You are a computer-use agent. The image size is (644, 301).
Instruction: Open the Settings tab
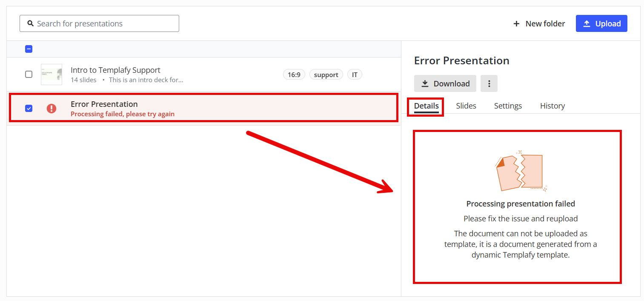[x=508, y=106]
